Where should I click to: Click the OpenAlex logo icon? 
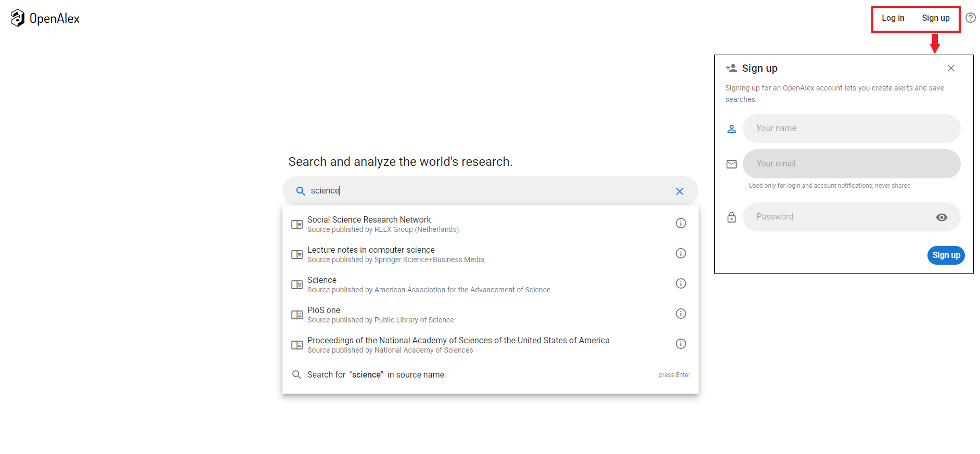pyautogui.click(x=17, y=18)
